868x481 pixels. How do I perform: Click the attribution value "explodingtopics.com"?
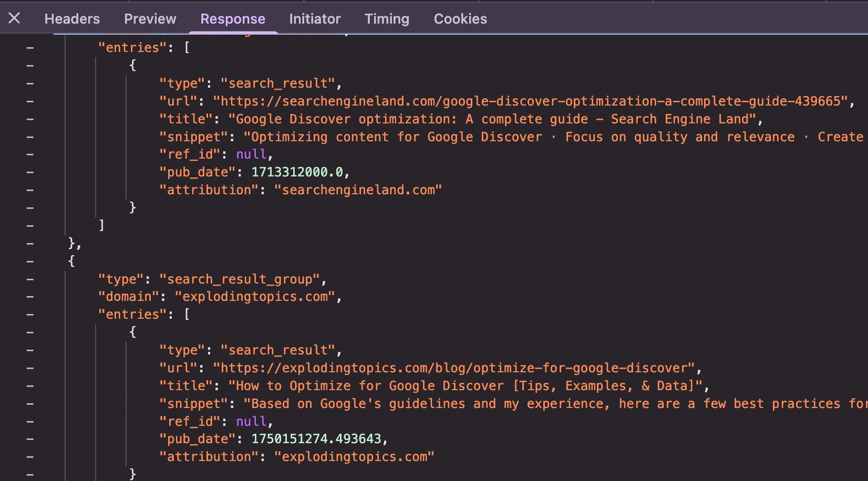pos(354,457)
